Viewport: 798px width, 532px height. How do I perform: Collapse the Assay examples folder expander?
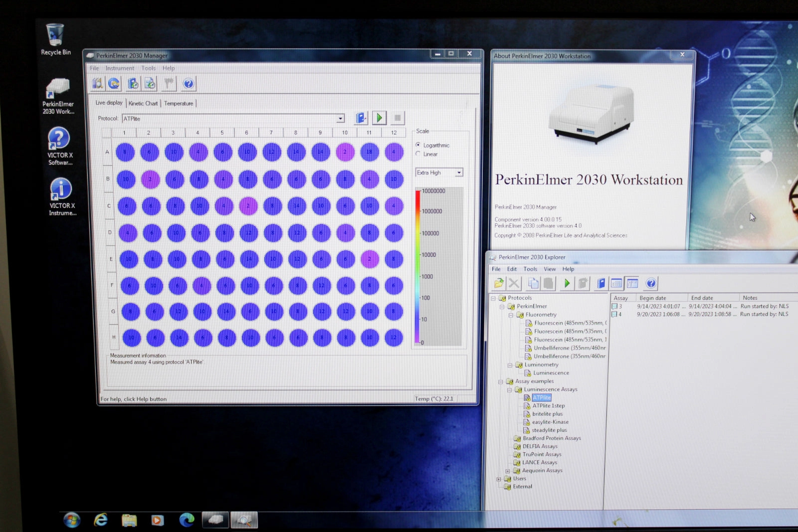click(500, 381)
